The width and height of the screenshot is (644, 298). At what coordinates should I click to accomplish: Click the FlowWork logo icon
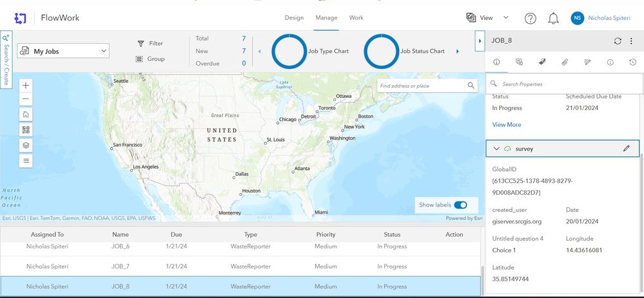[x=20, y=18]
